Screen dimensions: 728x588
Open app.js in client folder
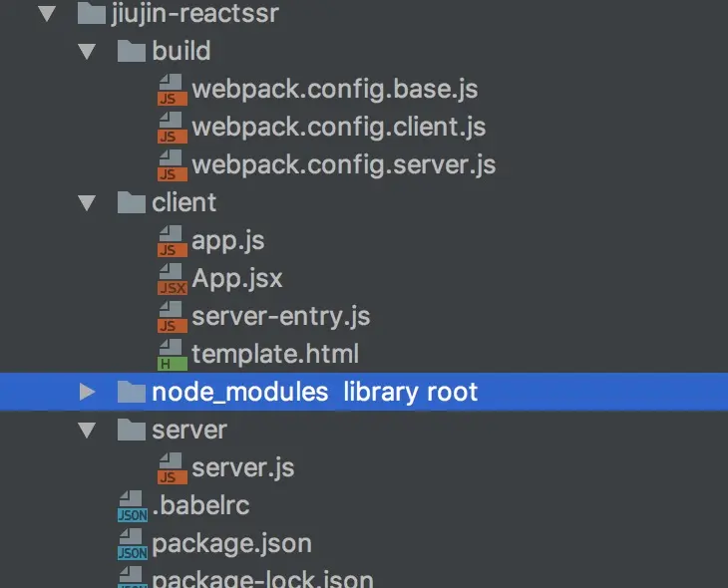click(x=228, y=242)
